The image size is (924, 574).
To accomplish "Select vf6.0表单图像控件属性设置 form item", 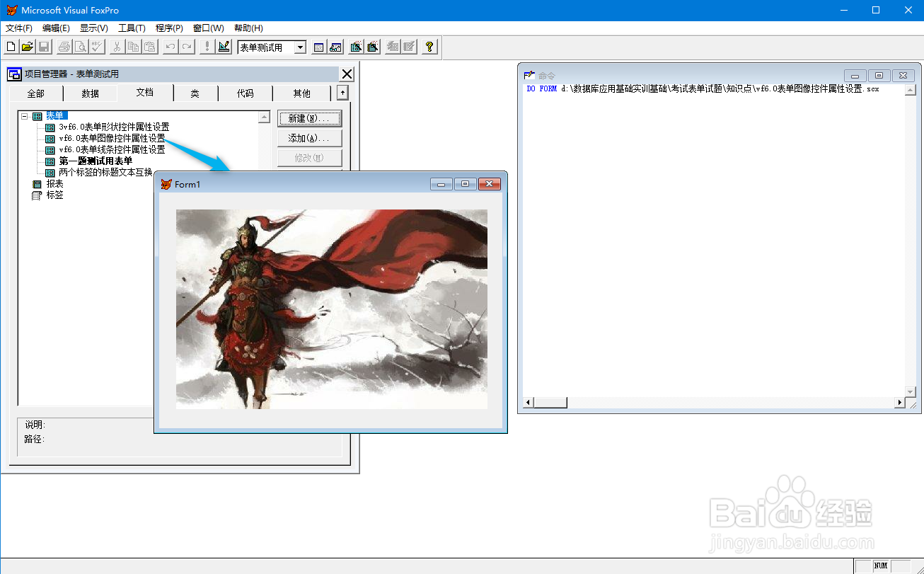I will (x=112, y=139).
